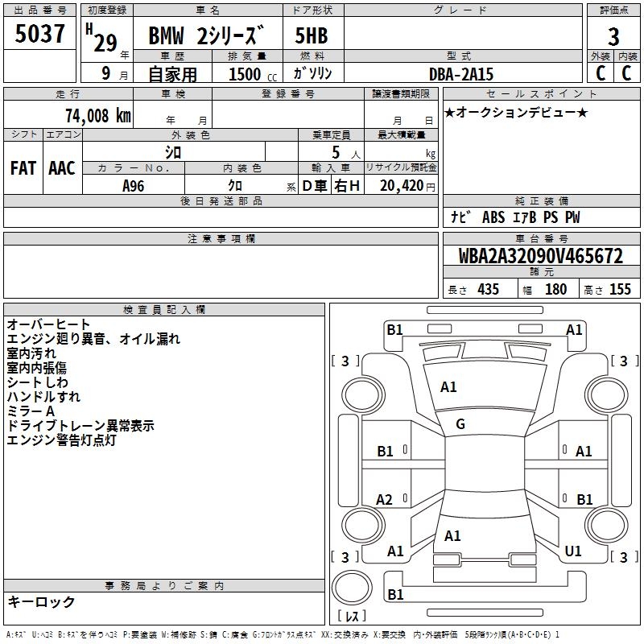Image resolution: width=644 pixels, height=644 pixels.
Task: Select the note "エンジン廻り異音、オイル漏れ"
Action: 93,339
